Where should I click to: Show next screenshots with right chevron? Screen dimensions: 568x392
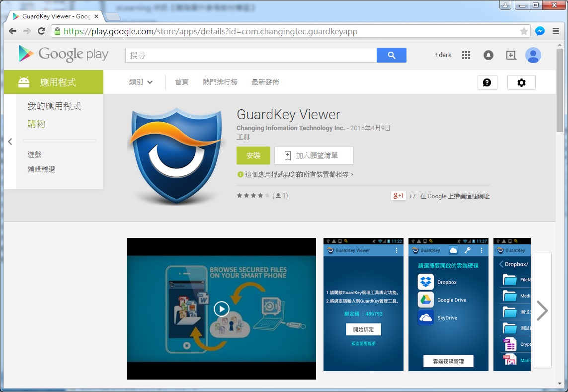click(x=542, y=311)
